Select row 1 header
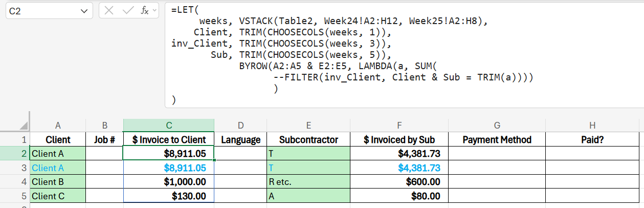The height and width of the screenshot is (208, 644). pos(15,139)
